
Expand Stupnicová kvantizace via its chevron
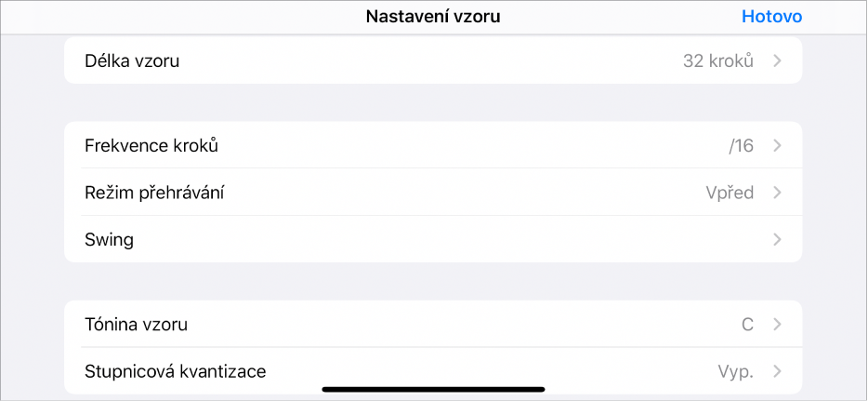(x=777, y=372)
